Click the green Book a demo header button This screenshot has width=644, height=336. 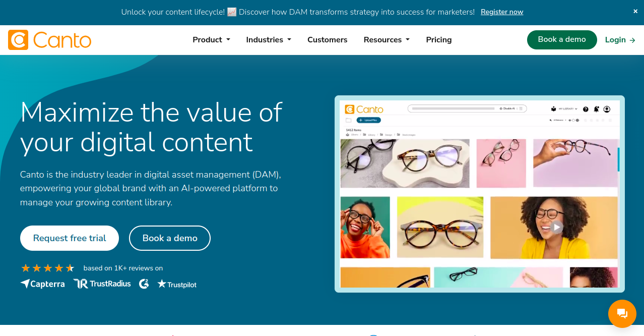coord(562,40)
